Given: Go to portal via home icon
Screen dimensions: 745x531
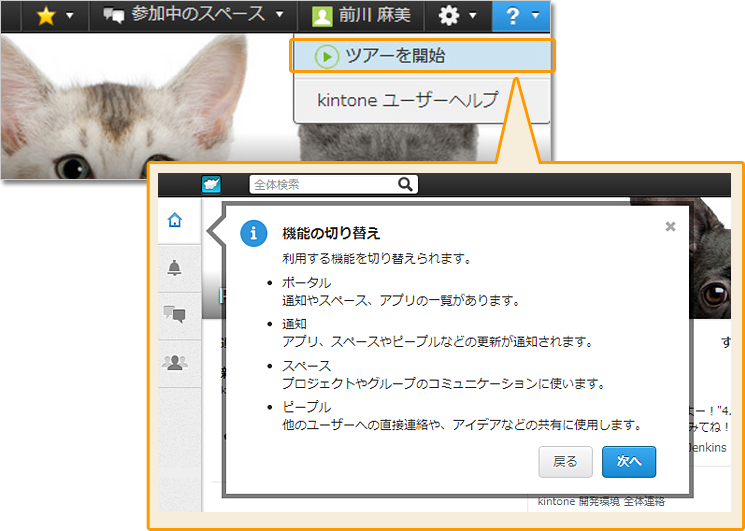Looking at the screenshot, I should (175, 221).
